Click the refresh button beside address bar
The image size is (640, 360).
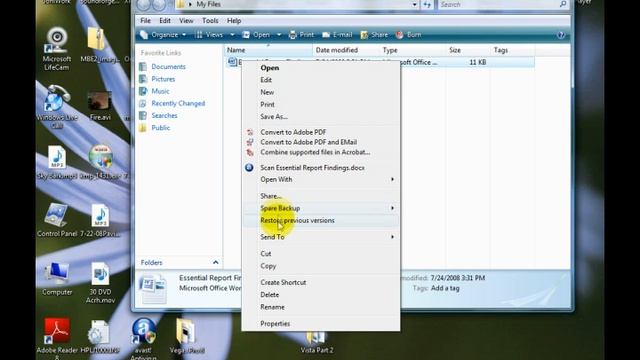click(x=427, y=4)
